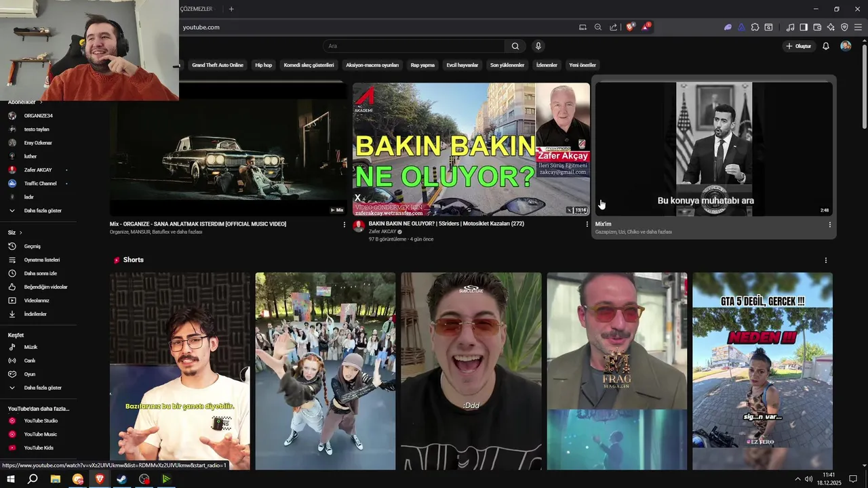868x488 pixels.
Task: Select the Aksiyon-macera oyunları chip
Action: coord(372,65)
